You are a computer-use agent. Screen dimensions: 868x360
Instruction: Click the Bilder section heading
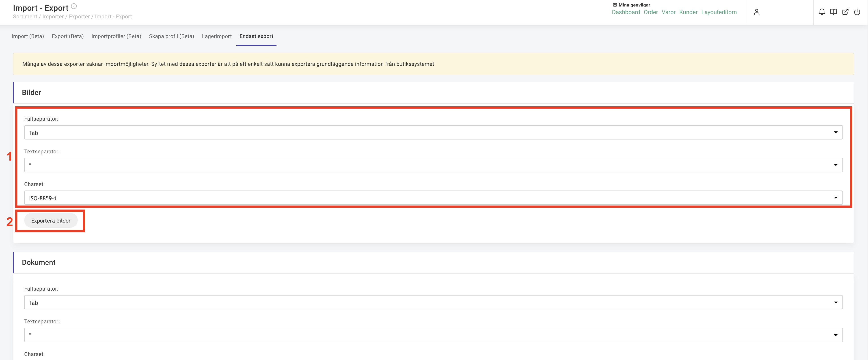pyautogui.click(x=31, y=92)
